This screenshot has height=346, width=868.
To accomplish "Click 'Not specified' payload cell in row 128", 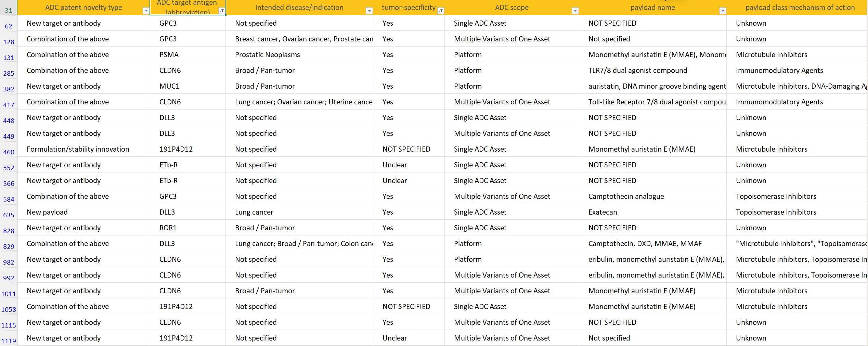I will click(x=653, y=39).
